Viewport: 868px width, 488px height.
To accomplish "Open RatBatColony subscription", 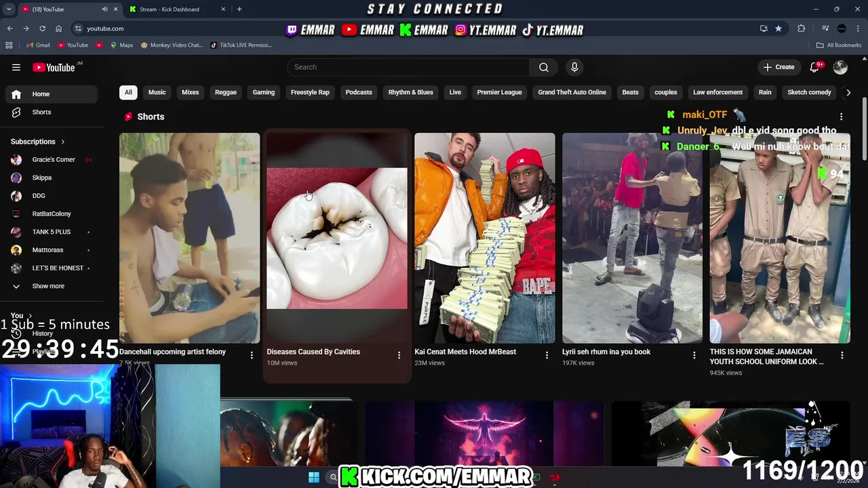I will (52, 213).
